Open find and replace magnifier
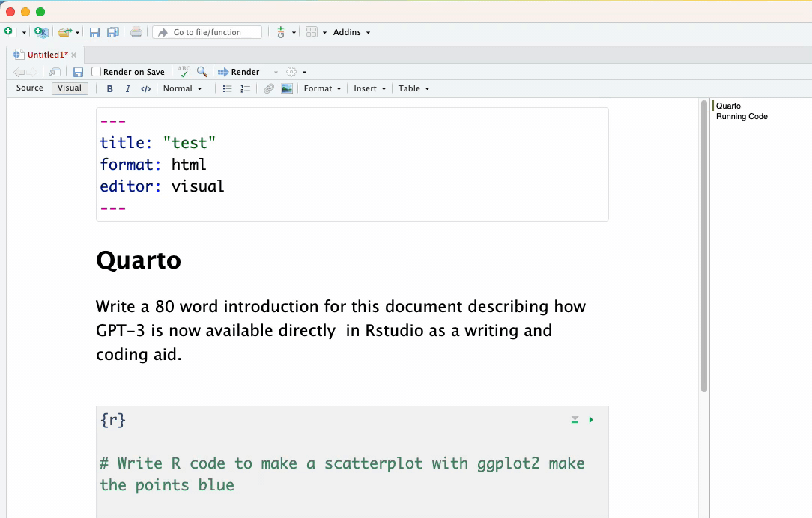 click(x=202, y=72)
